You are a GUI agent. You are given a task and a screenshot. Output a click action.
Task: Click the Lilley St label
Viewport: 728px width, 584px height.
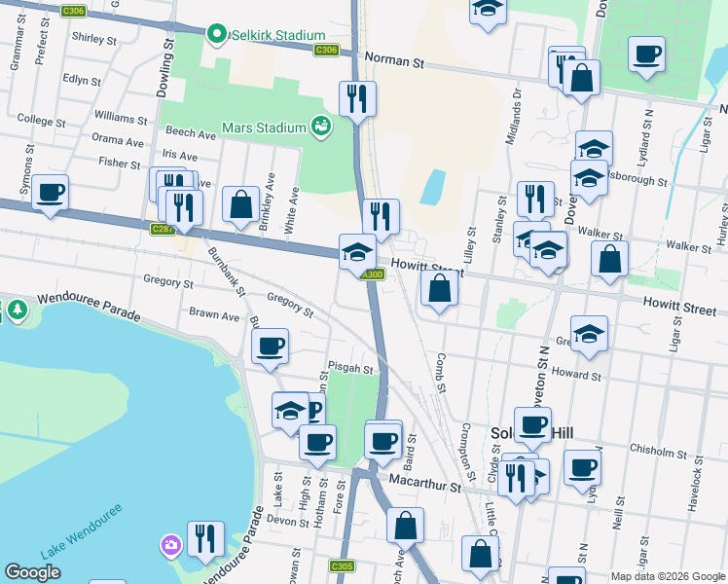[x=469, y=245]
